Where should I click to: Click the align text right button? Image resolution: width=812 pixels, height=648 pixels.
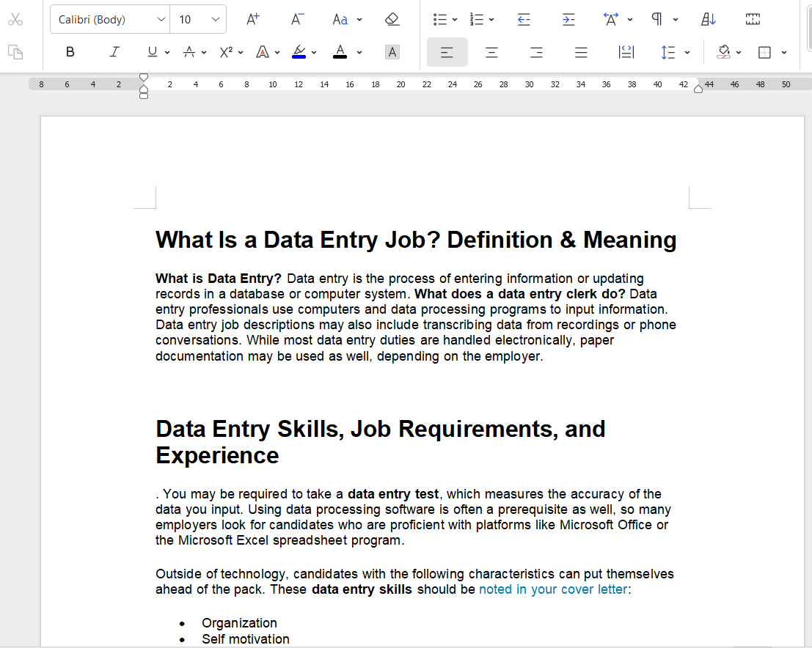coord(536,52)
